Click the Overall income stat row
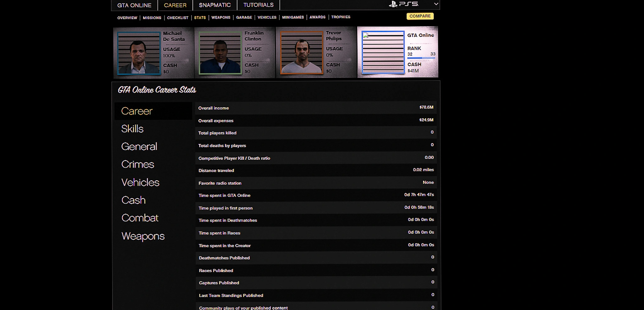This screenshot has height=310, width=644. 315,108
